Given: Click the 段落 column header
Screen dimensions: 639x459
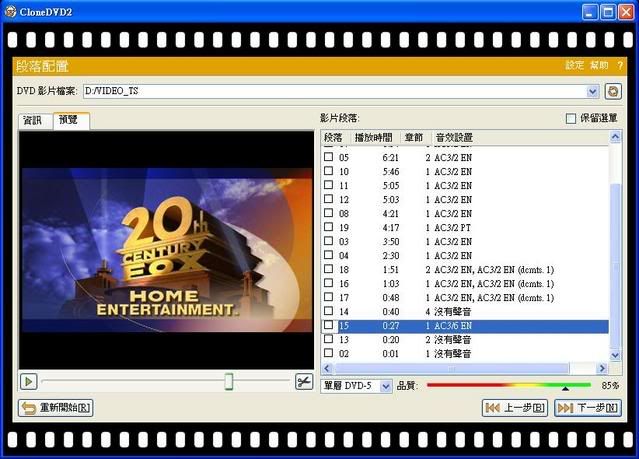Looking at the screenshot, I should coord(336,137).
